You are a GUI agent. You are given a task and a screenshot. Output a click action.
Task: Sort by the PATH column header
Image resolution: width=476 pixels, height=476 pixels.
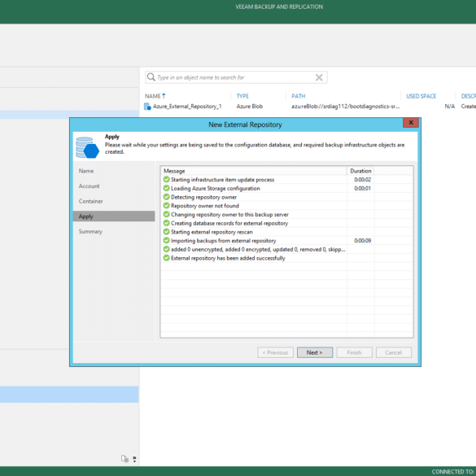click(299, 96)
